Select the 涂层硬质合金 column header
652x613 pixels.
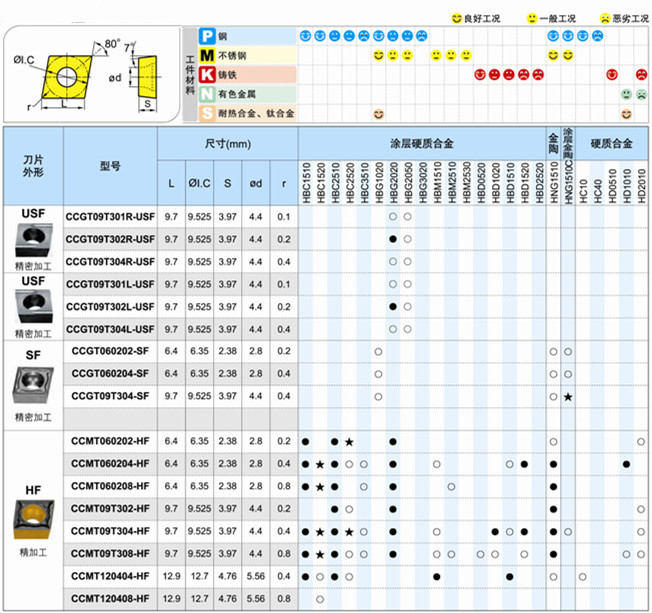click(421, 144)
